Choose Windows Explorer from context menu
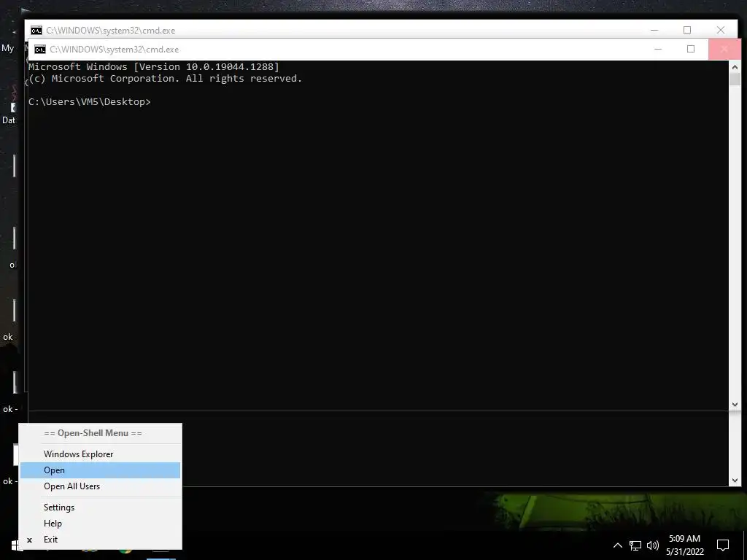 pos(100,454)
